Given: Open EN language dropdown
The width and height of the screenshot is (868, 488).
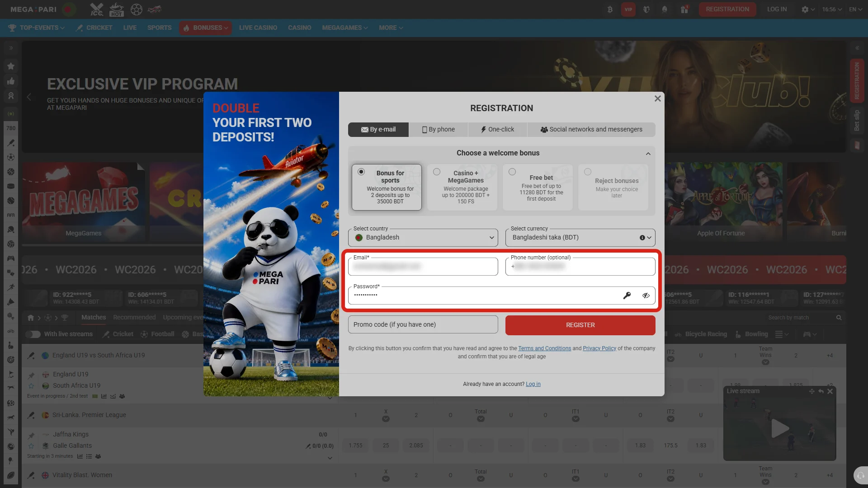Looking at the screenshot, I should 855,9.
